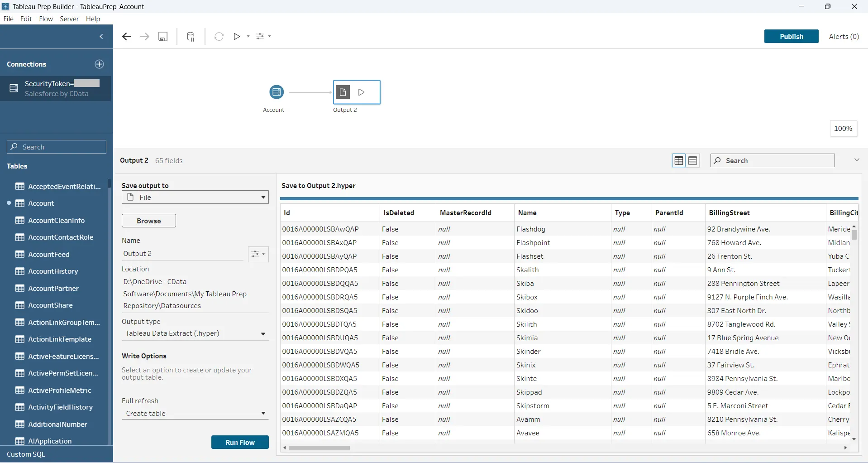Click the run flow play icon in toolbar

[237, 37]
